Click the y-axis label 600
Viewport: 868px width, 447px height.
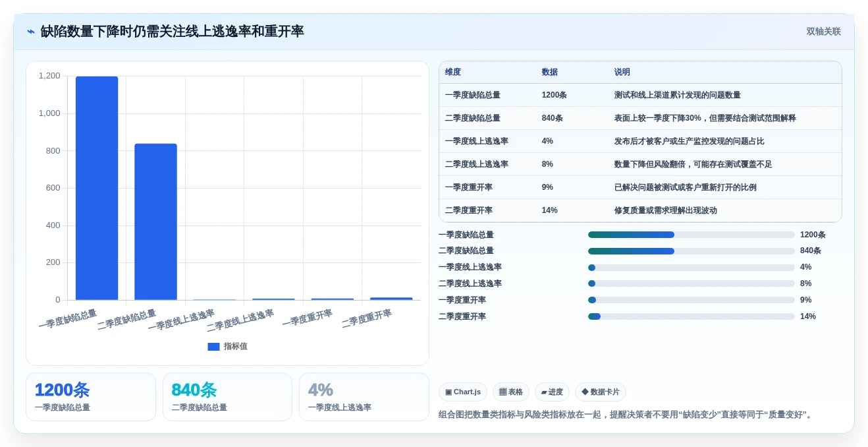(x=53, y=188)
